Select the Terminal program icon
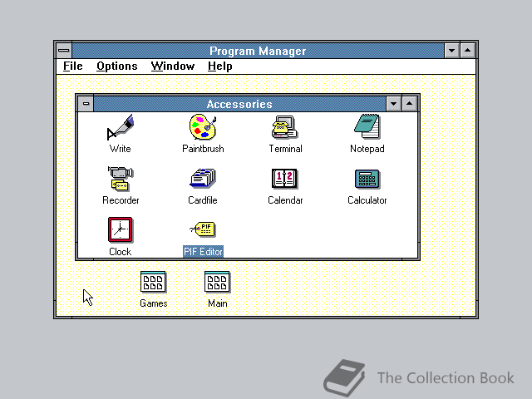The image size is (532, 399). [x=284, y=127]
